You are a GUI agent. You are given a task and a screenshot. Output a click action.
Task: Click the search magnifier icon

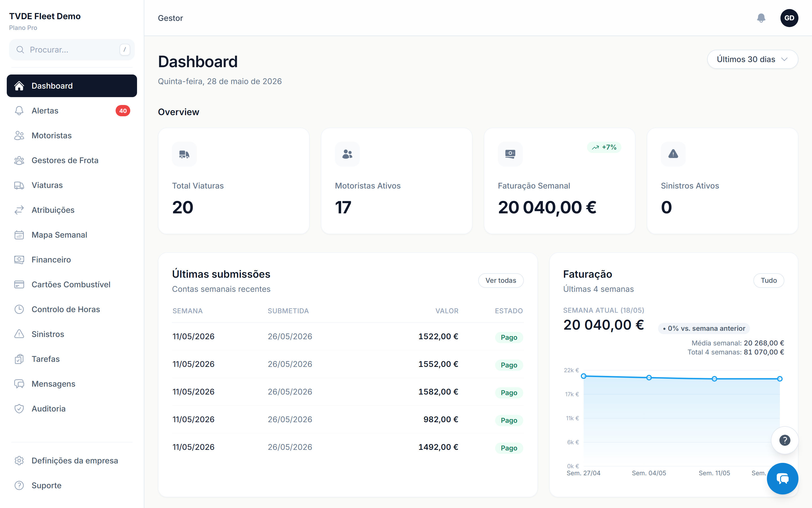[21, 50]
